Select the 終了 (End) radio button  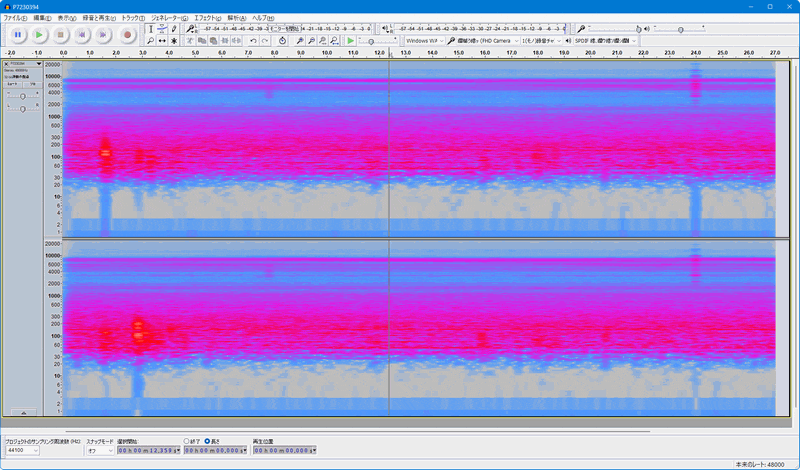tap(186, 441)
